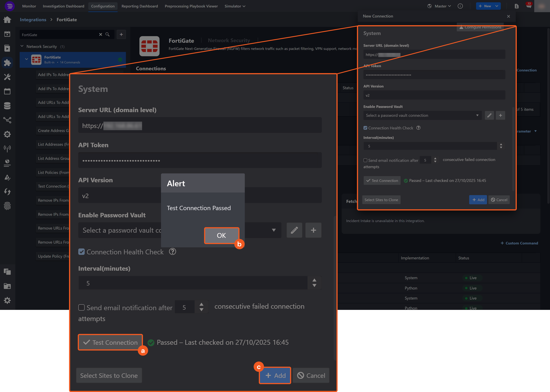Open the fingerprint icon in left sidebar
The height and width of the screenshot is (392, 550).
[x=7, y=206]
